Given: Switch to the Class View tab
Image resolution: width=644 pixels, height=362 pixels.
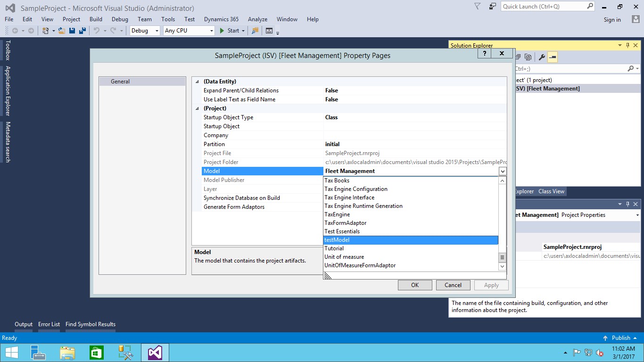Looking at the screenshot, I should 551,191.
